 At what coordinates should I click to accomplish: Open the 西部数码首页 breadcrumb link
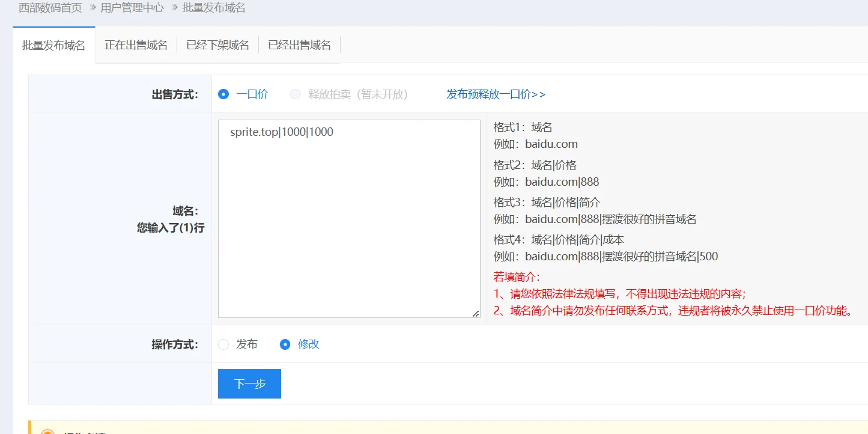(50, 8)
